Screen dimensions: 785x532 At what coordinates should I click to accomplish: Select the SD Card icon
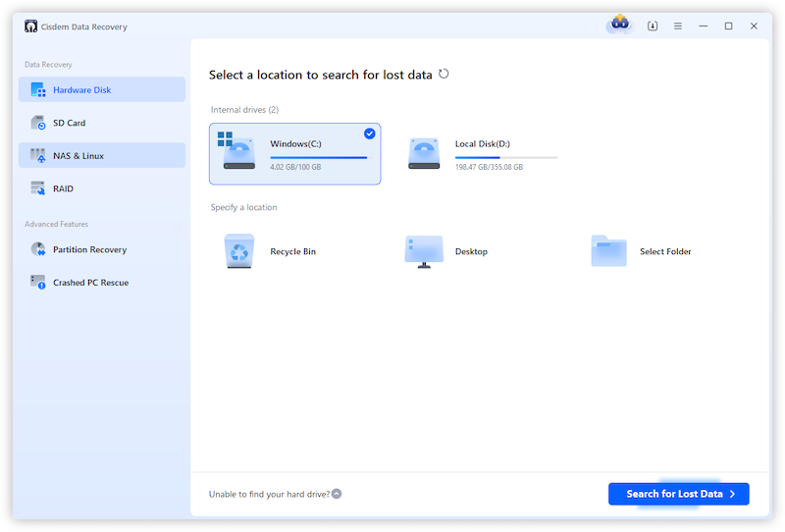coord(38,123)
